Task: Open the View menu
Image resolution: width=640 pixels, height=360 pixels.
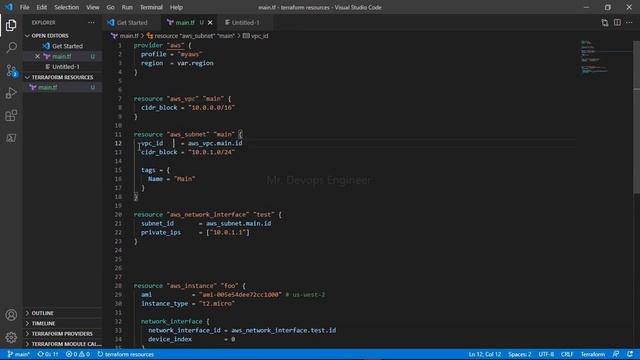Action: [x=93, y=7]
